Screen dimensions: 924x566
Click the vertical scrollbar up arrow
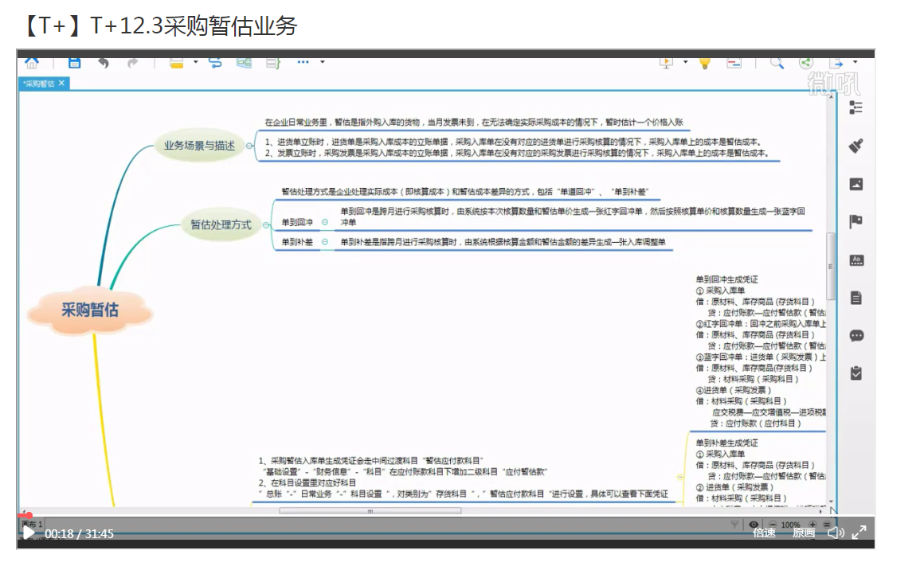click(831, 96)
